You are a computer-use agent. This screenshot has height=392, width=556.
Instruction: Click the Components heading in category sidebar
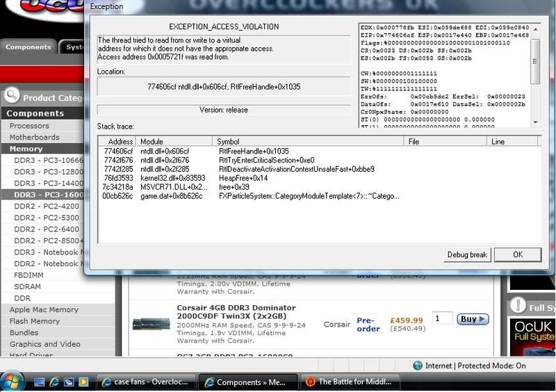point(35,113)
